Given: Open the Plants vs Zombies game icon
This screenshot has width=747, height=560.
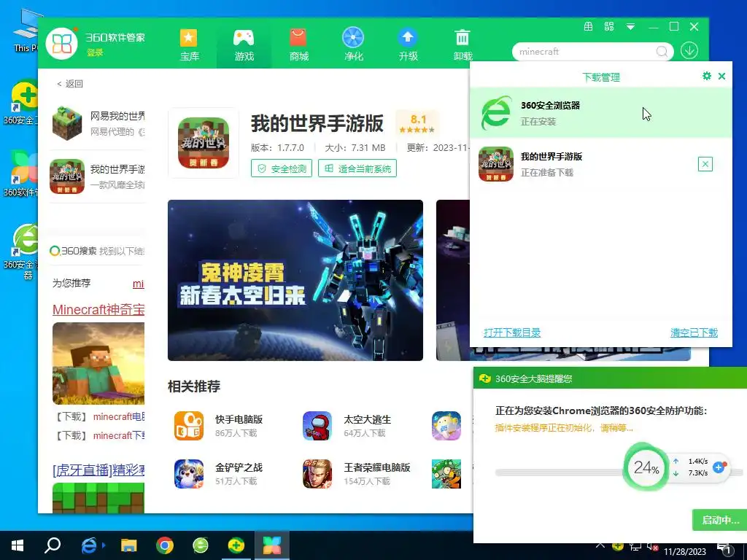Looking at the screenshot, I should tap(446, 474).
